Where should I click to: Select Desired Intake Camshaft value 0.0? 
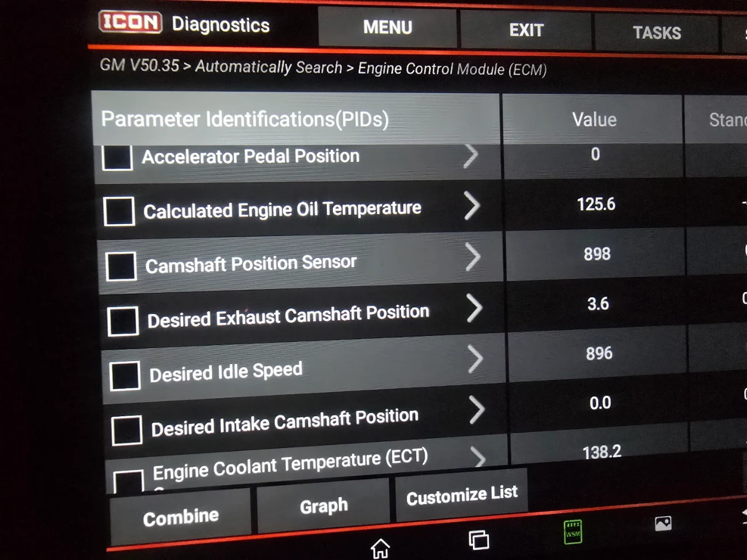600,403
